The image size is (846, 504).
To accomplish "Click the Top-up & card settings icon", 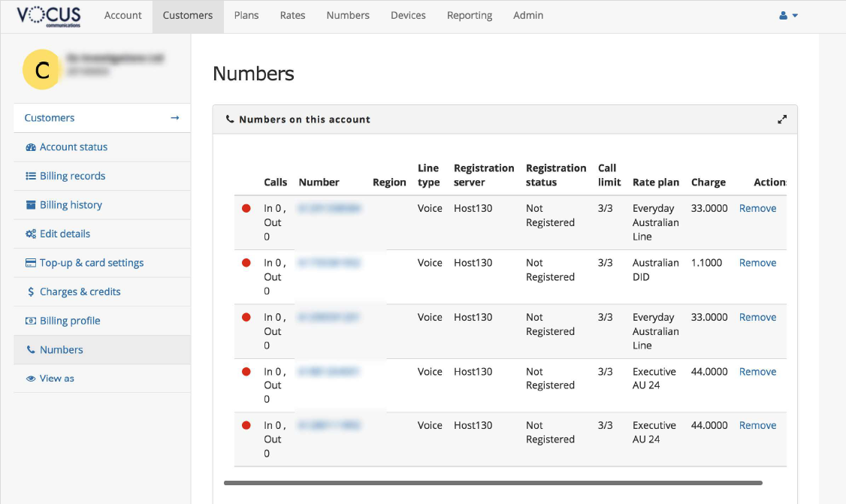I will point(31,264).
